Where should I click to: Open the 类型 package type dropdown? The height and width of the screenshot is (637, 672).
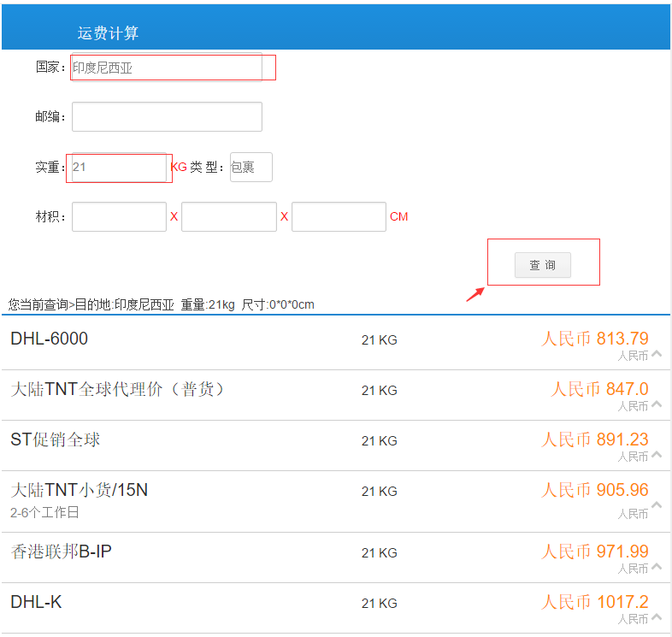pos(251,168)
